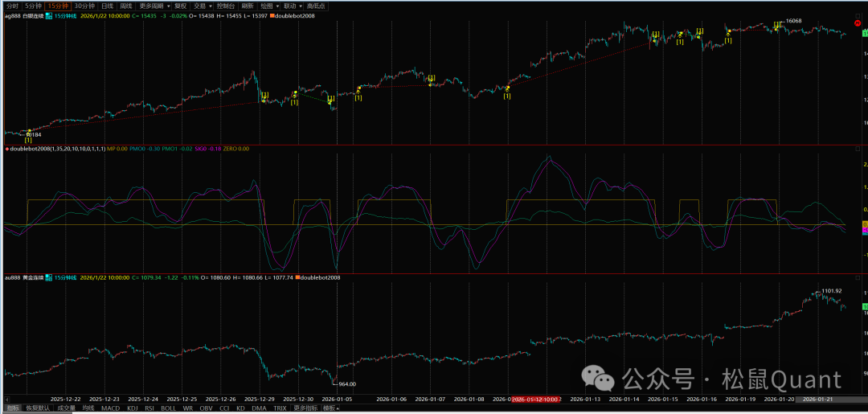Click orange doublebot2008 square in au888 header

(300, 277)
